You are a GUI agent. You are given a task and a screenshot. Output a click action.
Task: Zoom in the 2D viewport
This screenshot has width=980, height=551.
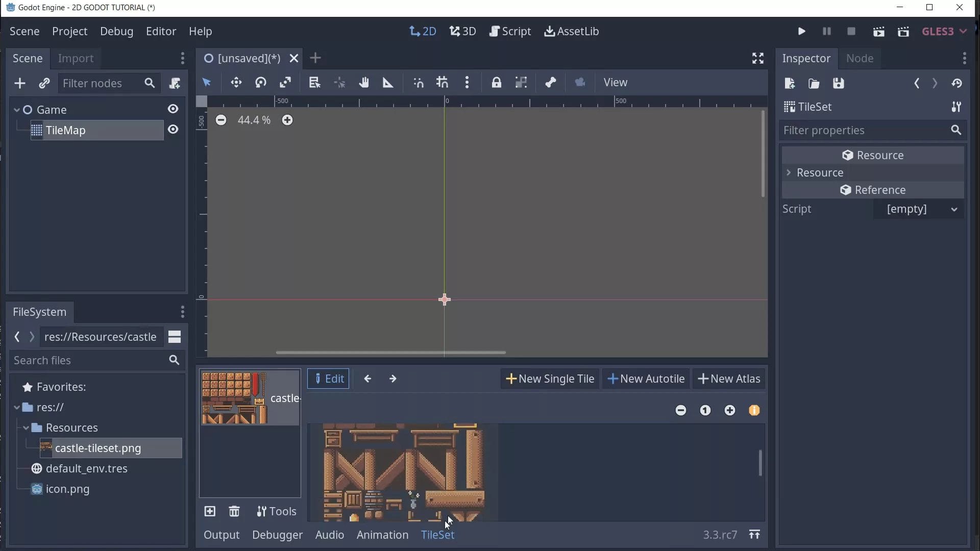point(287,120)
